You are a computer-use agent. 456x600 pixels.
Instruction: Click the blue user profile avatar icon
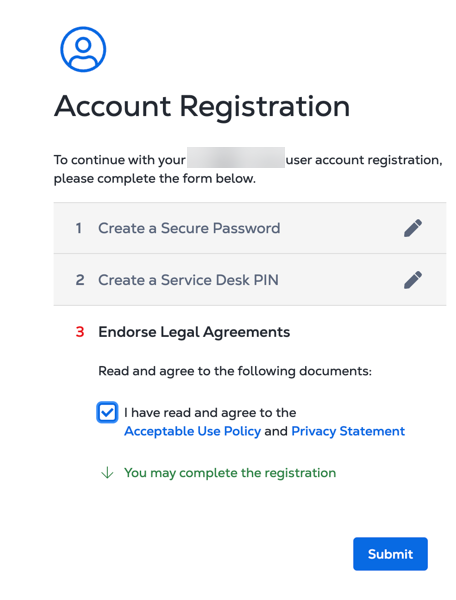83,49
